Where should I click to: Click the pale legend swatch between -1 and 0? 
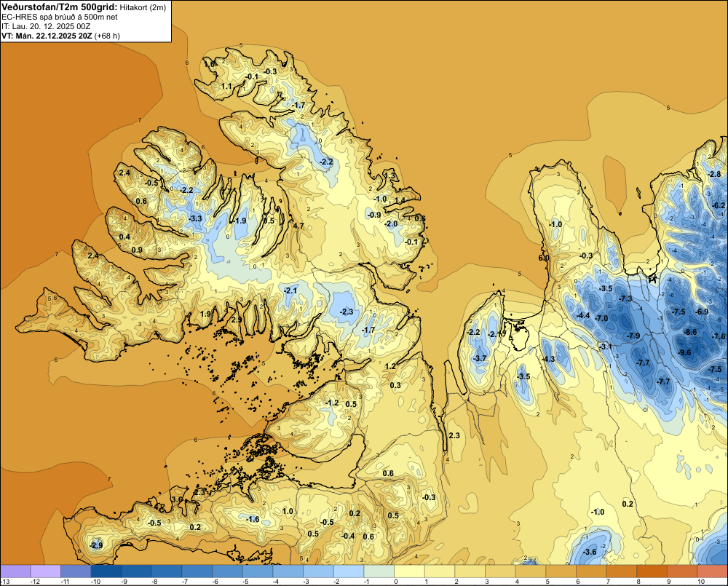pyautogui.click(x=379, y=571)
